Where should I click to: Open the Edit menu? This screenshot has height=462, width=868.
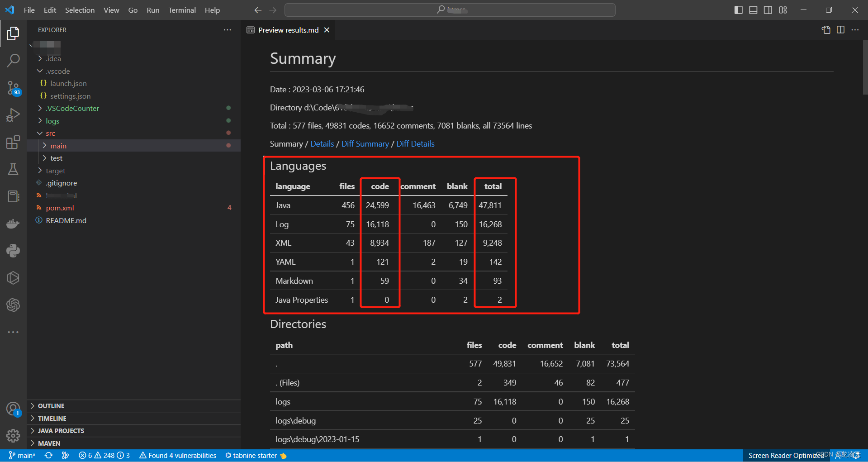pos(50,10)
